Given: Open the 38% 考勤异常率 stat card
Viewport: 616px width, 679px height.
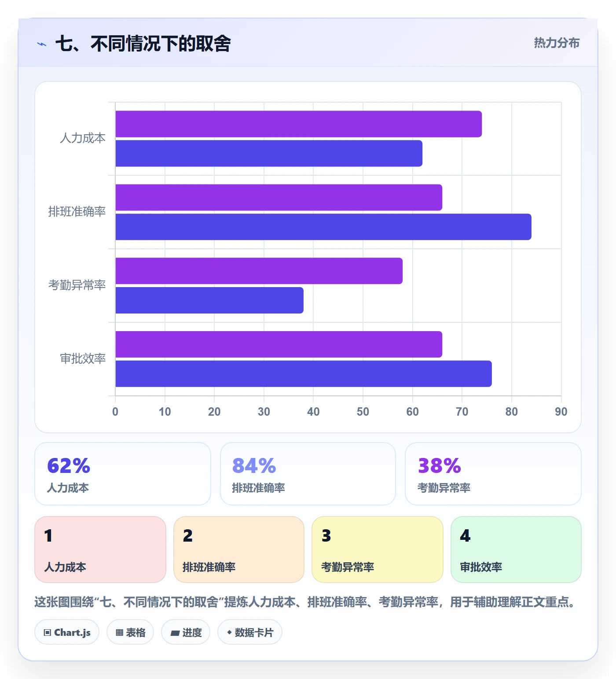Looking at the screenshot, I should (493, 474).
